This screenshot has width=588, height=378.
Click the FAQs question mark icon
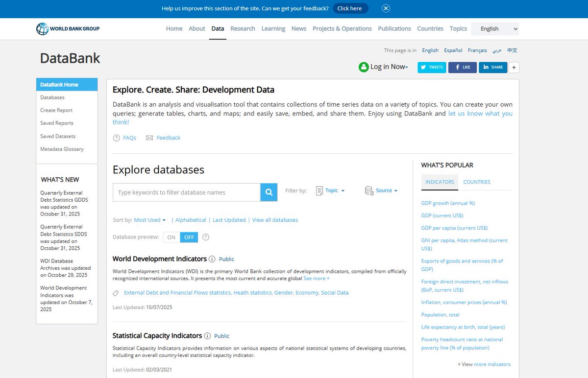click(x=117, y=138)
